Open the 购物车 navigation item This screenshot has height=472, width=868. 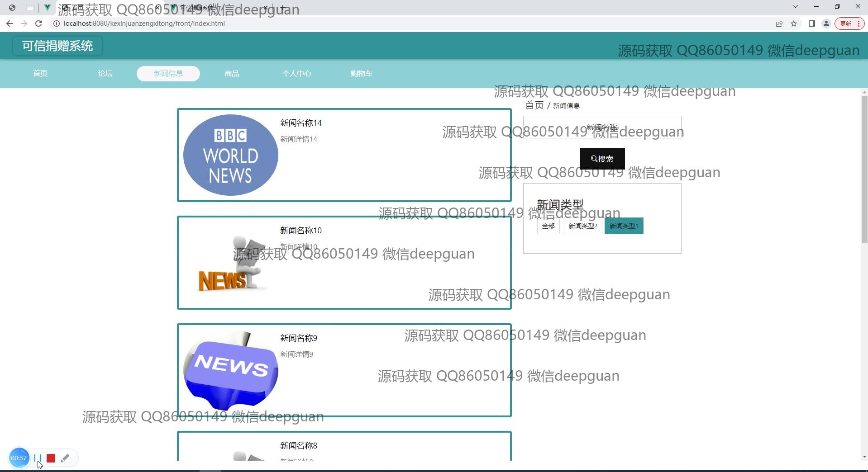[361, 73]
